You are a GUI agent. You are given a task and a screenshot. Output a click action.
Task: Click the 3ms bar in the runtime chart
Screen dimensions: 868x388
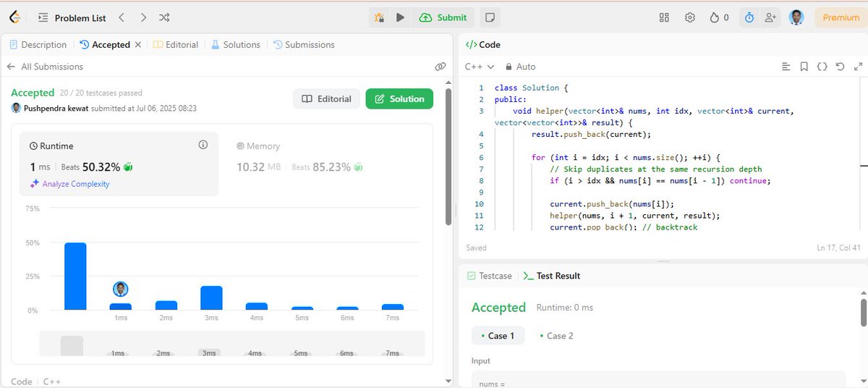(x=211, y=298)
